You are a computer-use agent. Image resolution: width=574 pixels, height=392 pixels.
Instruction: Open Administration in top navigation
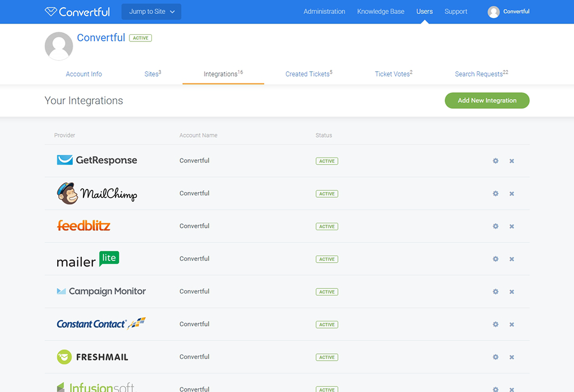[x=325, y=12]
